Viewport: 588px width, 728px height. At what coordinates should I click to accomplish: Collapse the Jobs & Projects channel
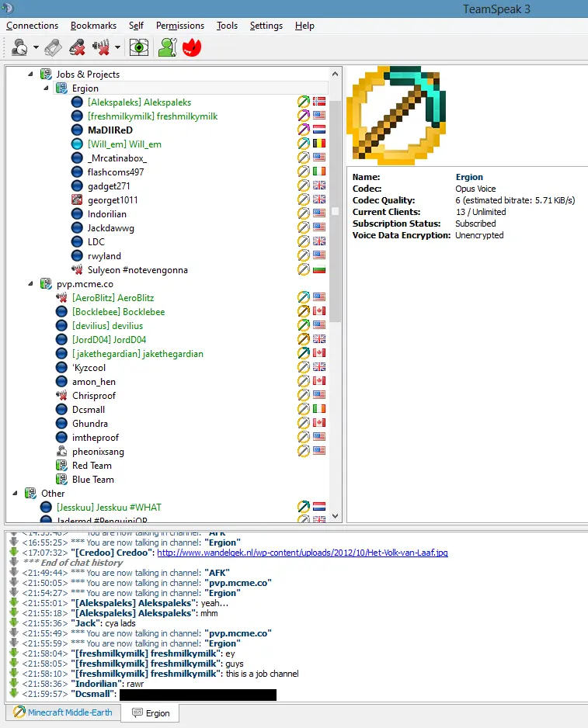[x=30, y=74]
